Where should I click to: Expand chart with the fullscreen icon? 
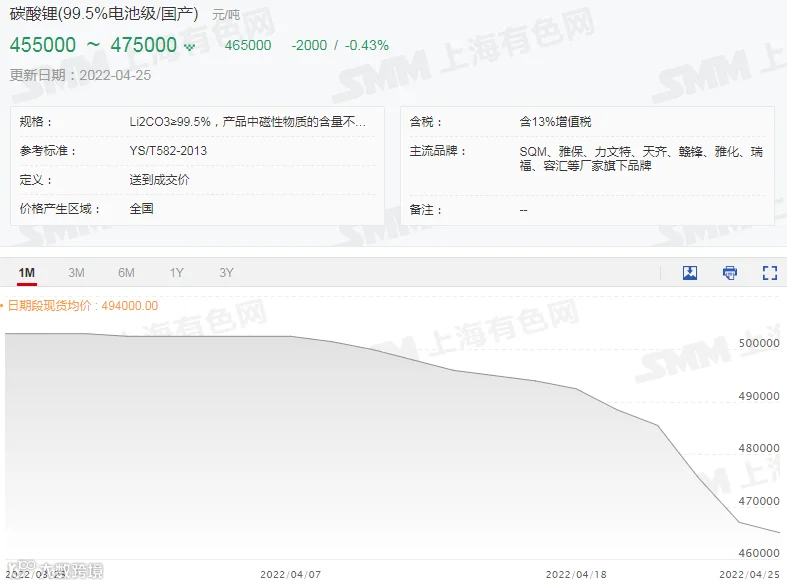769,273
